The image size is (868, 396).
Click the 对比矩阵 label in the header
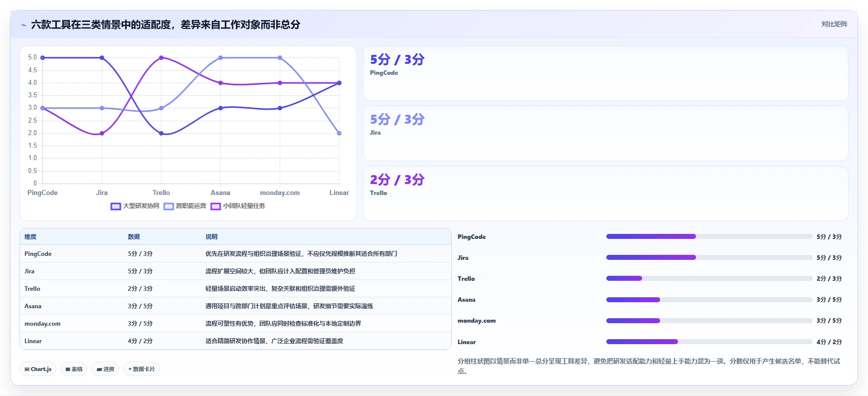(x=834, y=24)
